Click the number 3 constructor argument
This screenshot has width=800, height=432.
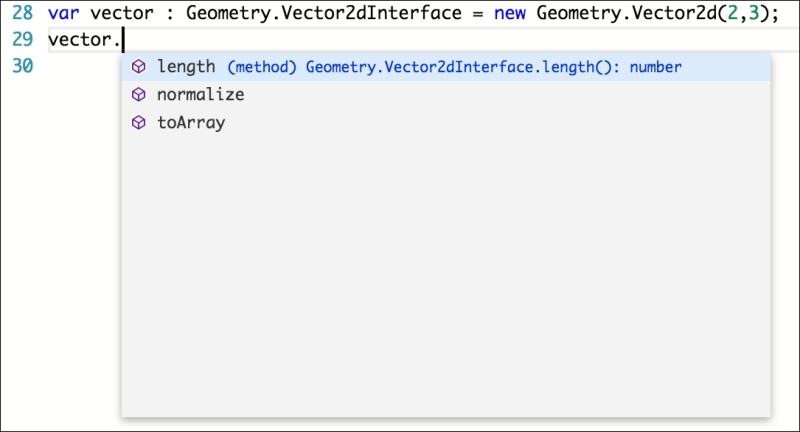pyautogui.click(x=754, y=13)
